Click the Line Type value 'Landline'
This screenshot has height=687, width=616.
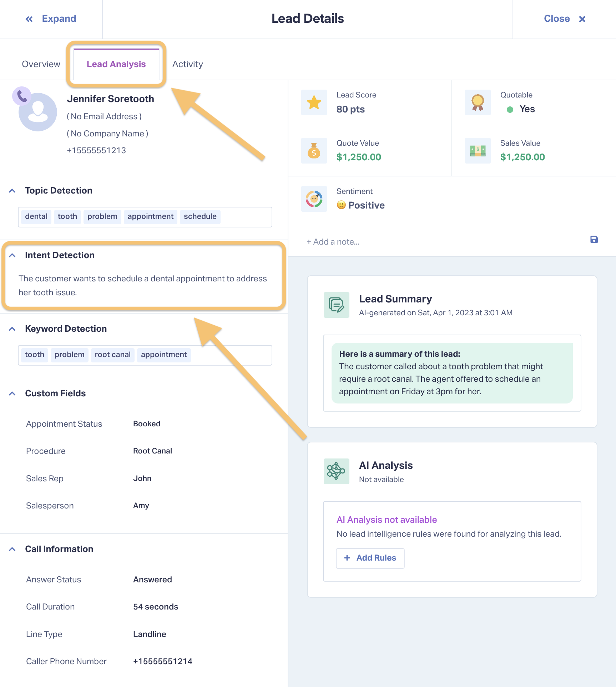tap(150, 634)
